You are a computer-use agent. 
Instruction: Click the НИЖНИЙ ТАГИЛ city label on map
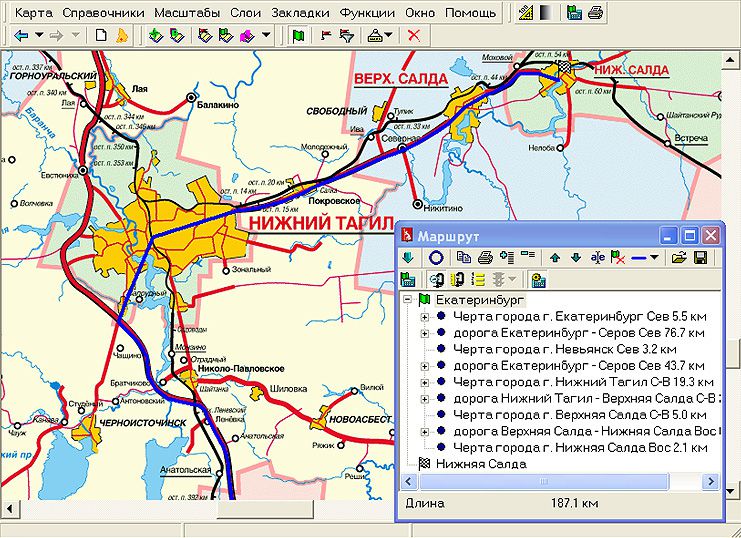pos(319,223)
